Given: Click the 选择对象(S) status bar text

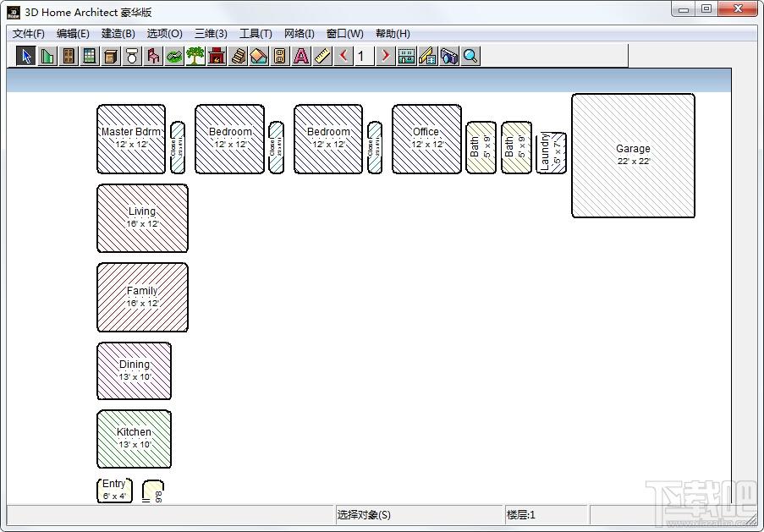Looking at the screenshot, I should pos(364,515).
